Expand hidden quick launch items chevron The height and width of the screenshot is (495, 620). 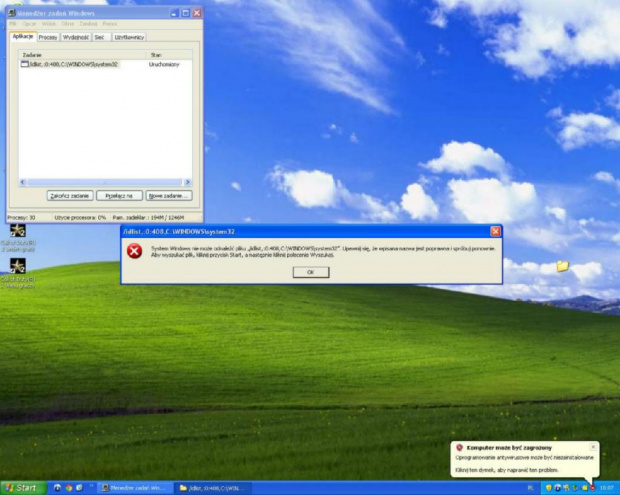point(91,485)
